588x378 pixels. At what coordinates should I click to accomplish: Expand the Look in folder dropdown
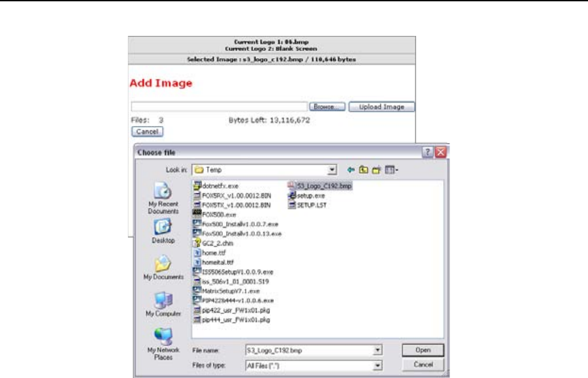coord(332,170)
